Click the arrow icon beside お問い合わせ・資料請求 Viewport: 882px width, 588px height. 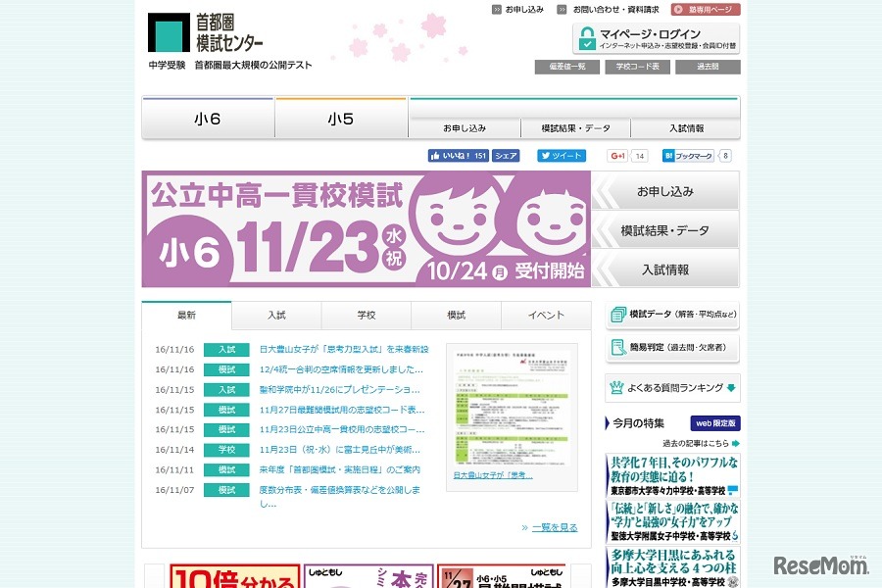562,10
